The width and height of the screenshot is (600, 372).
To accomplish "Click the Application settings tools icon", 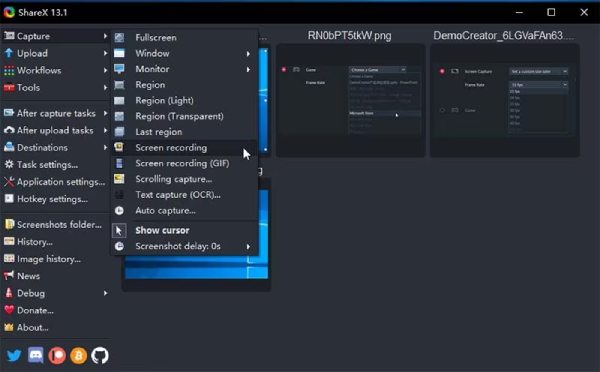I will tap(9, 182).
